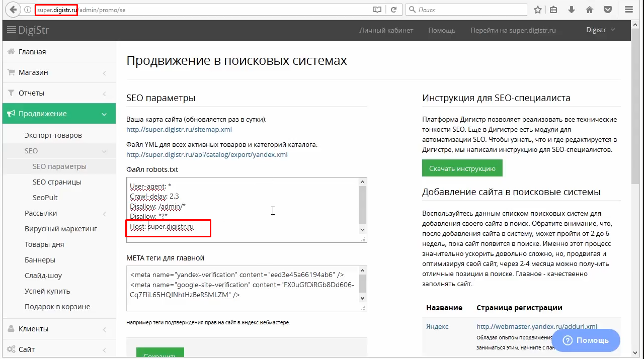Select the Магазин shopping cart icon

11,72
